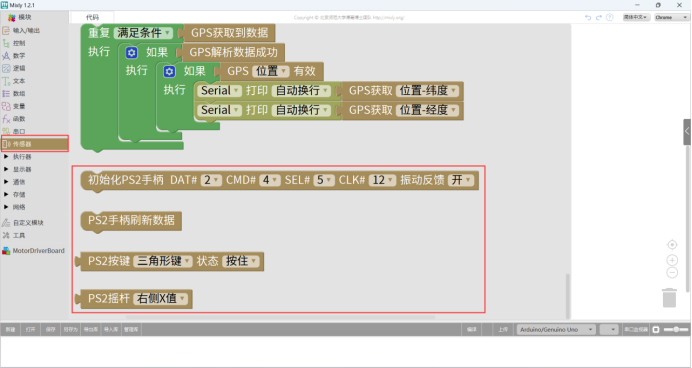692x368 pixels.
Task: Open the 数组 block category
Action: [x=19, y=94]
